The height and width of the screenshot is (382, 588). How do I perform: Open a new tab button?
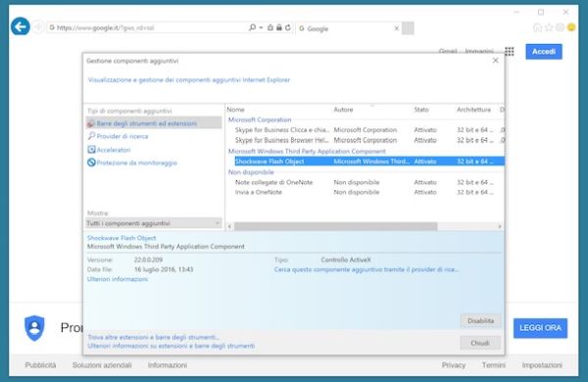408,28
